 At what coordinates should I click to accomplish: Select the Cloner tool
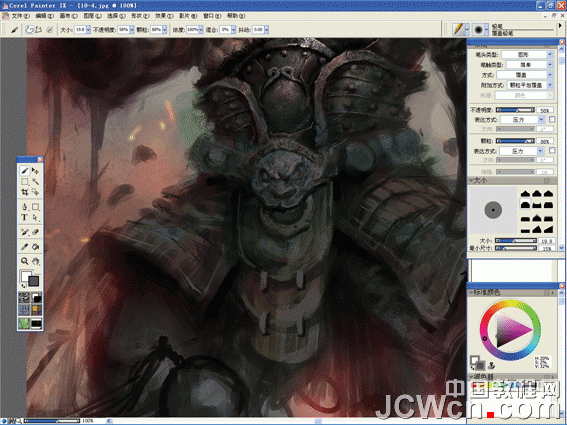[x=25, y=232]
